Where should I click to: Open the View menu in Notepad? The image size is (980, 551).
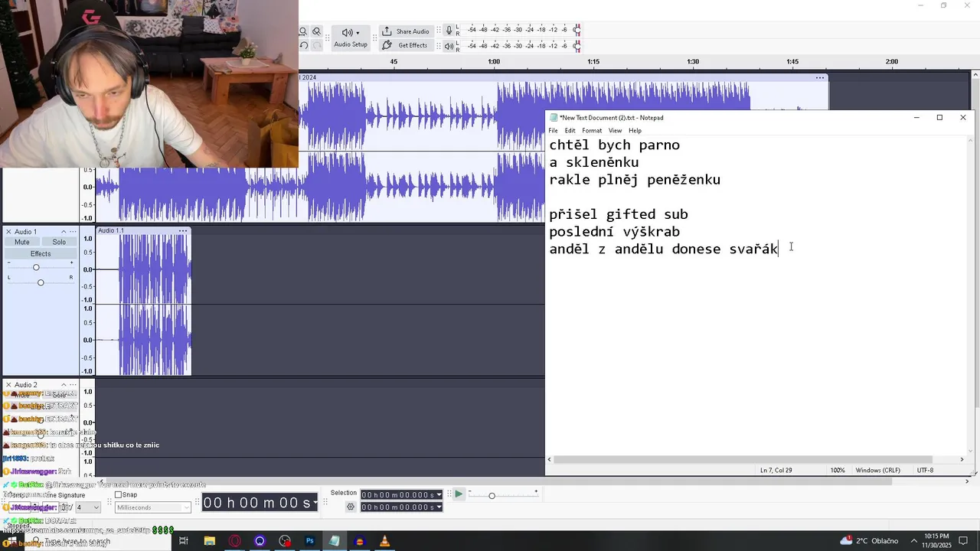[x=615, y=130]
